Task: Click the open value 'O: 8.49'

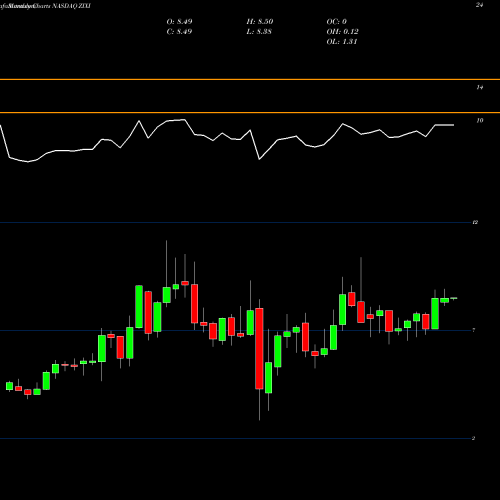Action: 179,22
